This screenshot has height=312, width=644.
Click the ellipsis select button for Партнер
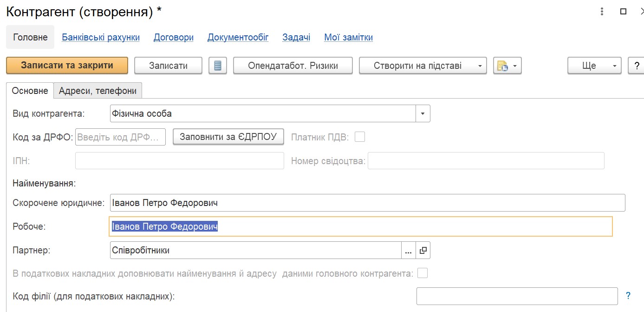click(x=408, y=250)
